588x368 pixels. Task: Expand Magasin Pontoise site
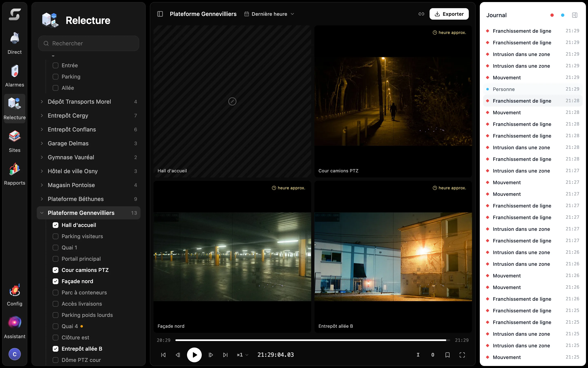[89, 185]
